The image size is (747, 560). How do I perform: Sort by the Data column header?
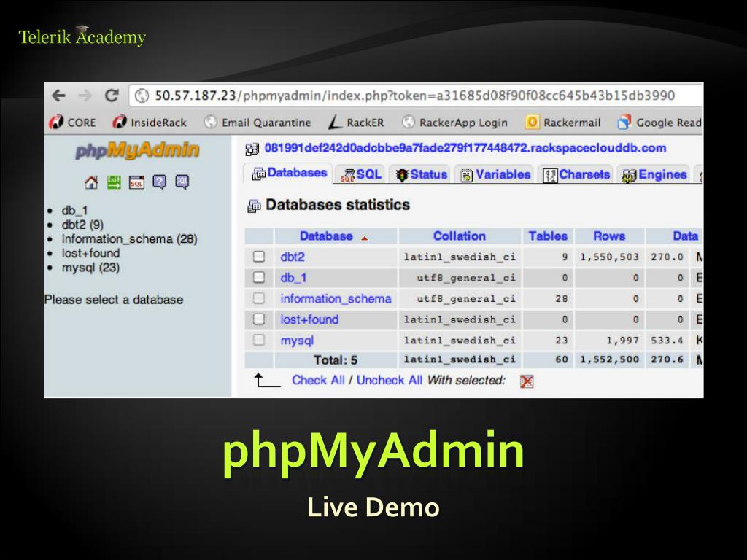click(685, 236)
